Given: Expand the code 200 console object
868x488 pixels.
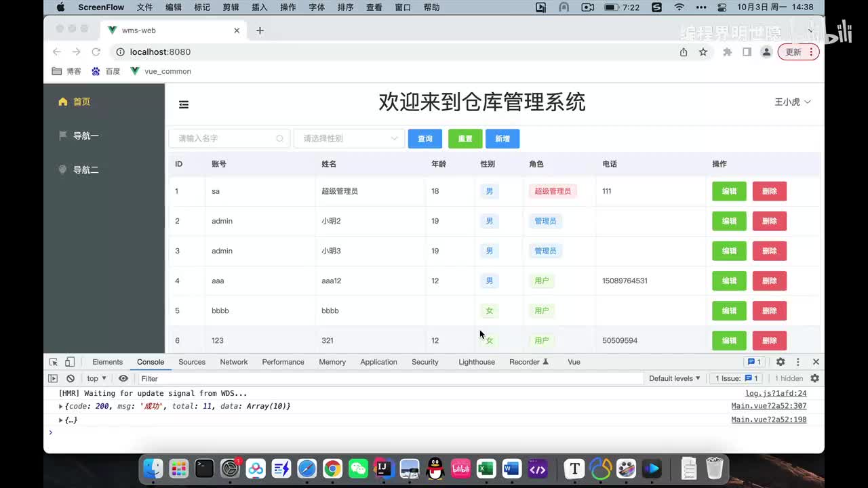Looking at the screenshot, I should [61, 406].
